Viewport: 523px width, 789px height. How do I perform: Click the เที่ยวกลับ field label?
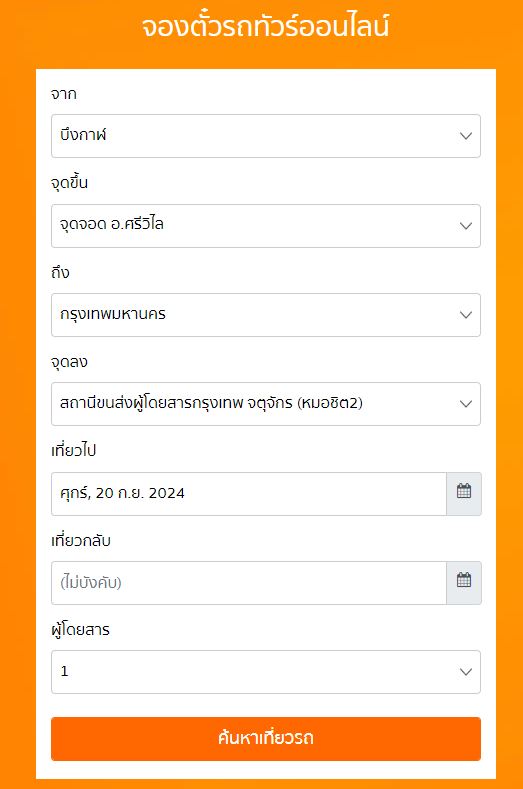pyautogui.click(x=81, y=540)
